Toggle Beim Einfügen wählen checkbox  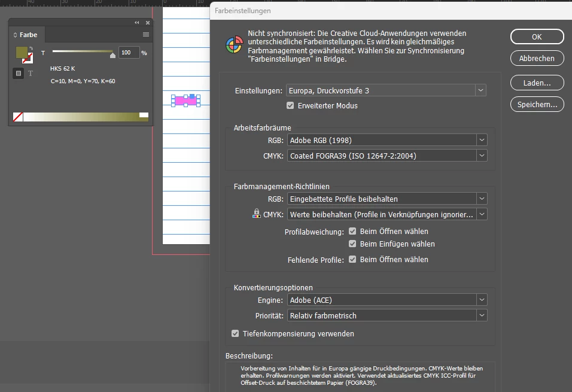[352, 244]
